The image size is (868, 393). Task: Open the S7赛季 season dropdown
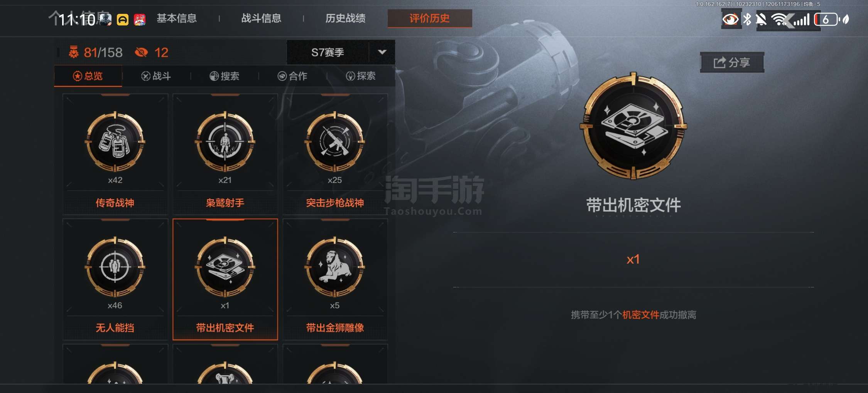[x=328, y=52]
